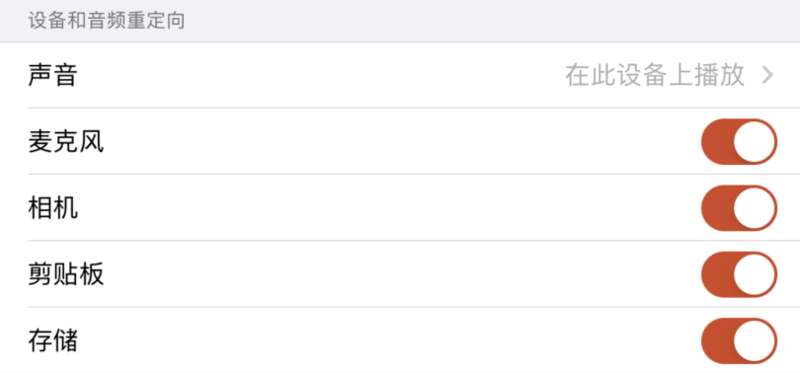800x373 pixels.
Task: Turn off the 麦克风 switch
Action: [739, 142]
